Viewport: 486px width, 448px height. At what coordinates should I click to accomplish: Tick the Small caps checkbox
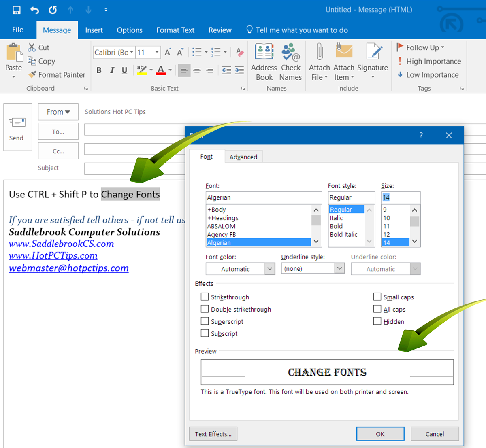tap(377, 297)
